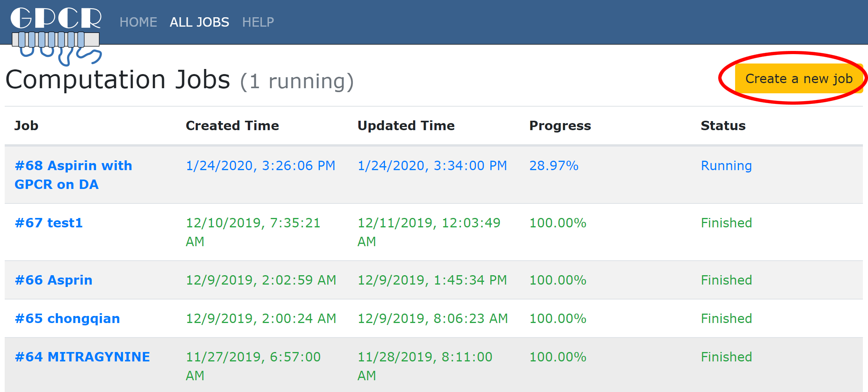Click created time 1/24/2020, 3:26:06 PM
The width and height of the screenshot is (868, 392).
tap(260, 165)
